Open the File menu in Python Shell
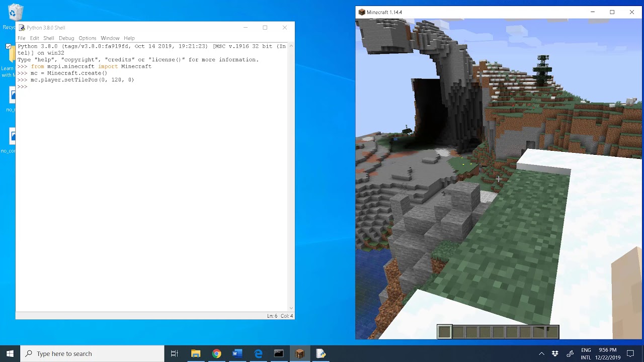Viewport: 644px width, 362px height. pos(21,38)
